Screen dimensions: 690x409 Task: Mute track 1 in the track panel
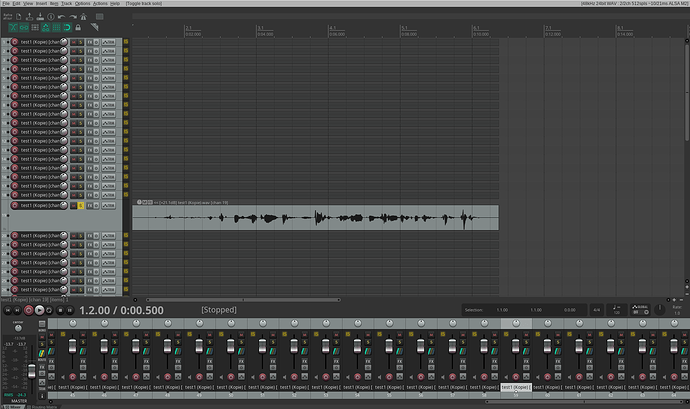(x=73, y=42)
